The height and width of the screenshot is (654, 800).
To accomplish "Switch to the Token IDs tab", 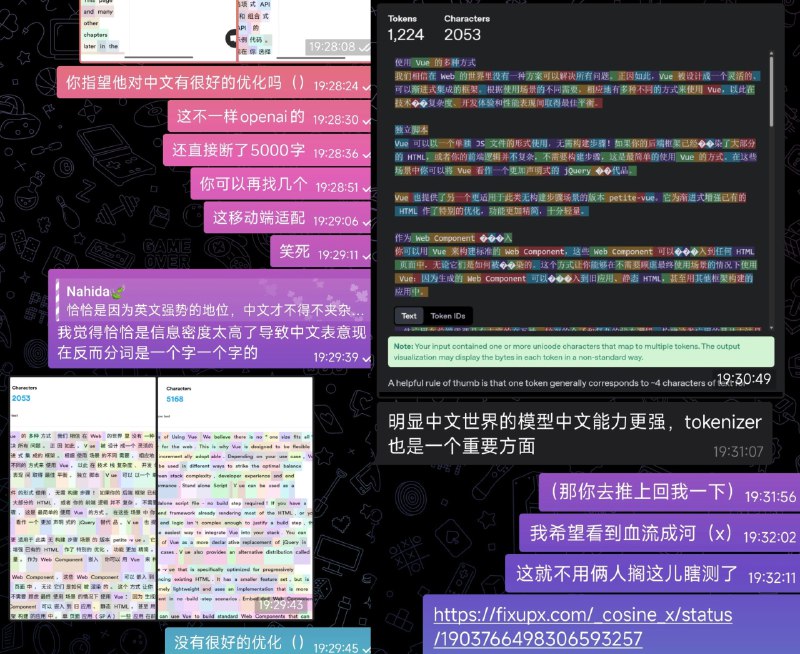I will (447, 316).
